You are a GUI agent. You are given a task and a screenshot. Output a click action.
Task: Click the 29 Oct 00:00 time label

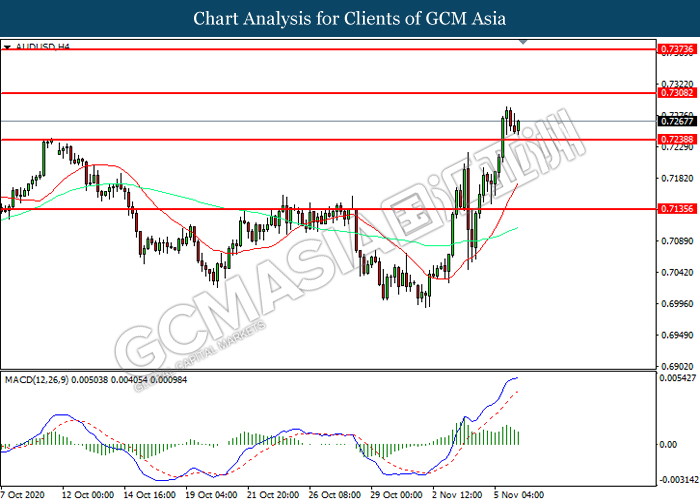pos(396,495)
